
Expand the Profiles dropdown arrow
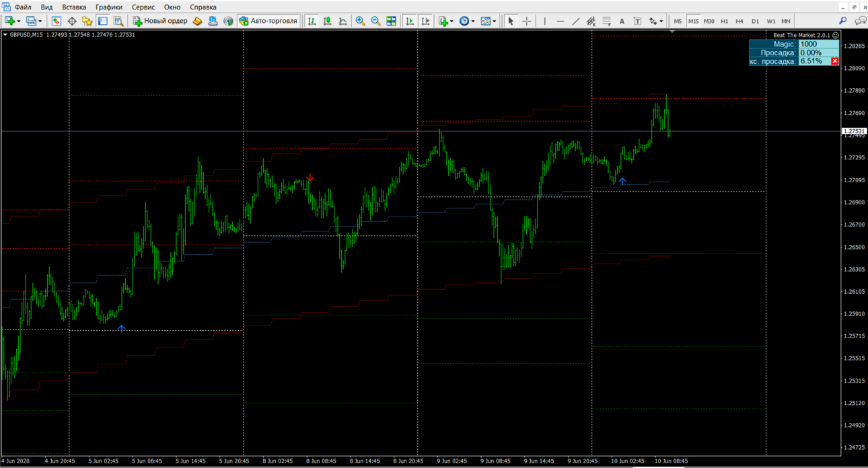tap(40, 21)
